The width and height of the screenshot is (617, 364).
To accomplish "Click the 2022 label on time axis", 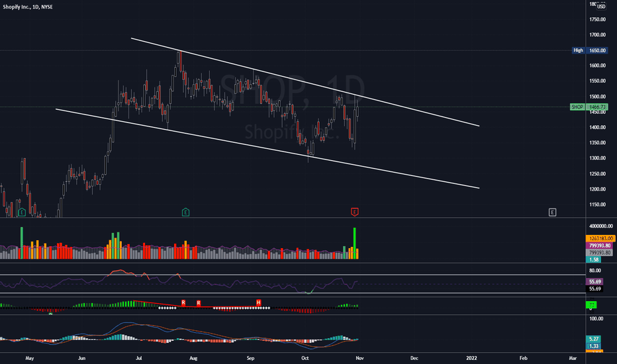I will pos(471,359).
